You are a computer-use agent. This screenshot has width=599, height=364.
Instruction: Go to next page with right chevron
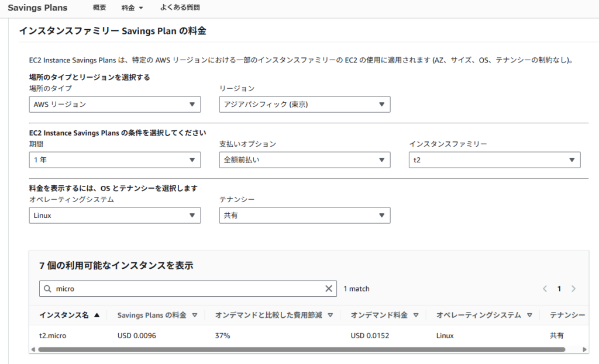(573, 289)
